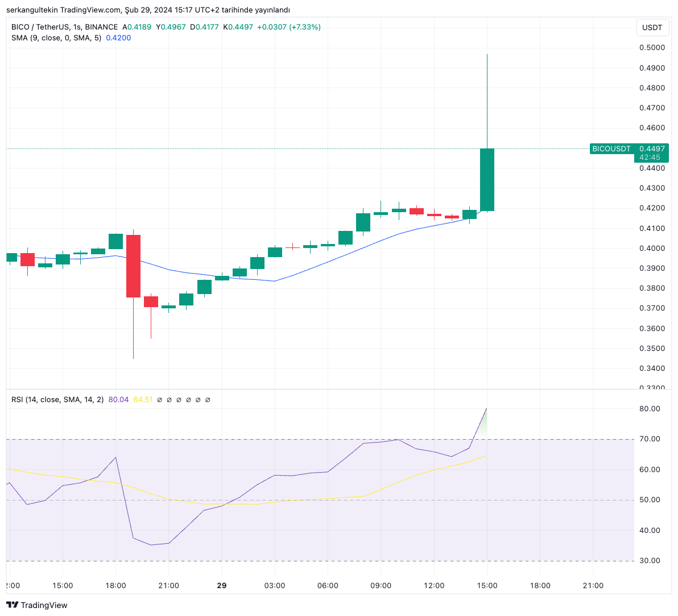The width and height of the screenshot is (678, 616).
Task: Click the bold date label 29 on time axis
Action: click(x=222, y=585)
